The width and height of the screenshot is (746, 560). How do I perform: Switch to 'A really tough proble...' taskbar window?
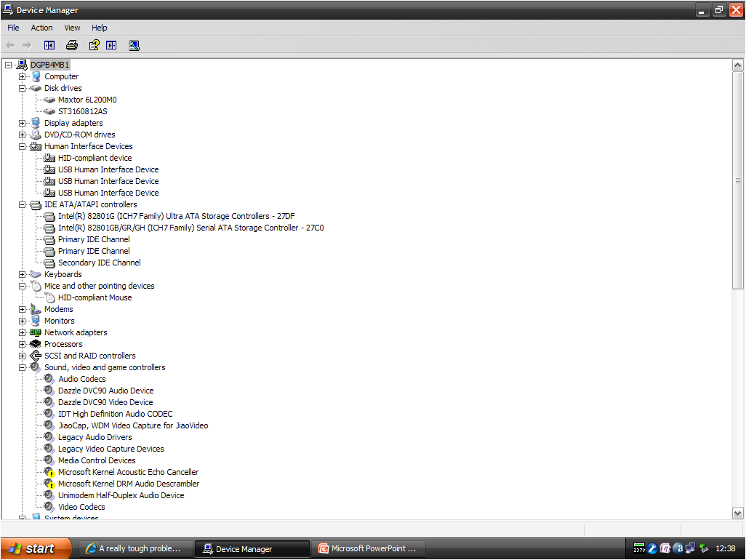(x=135, y=548)
